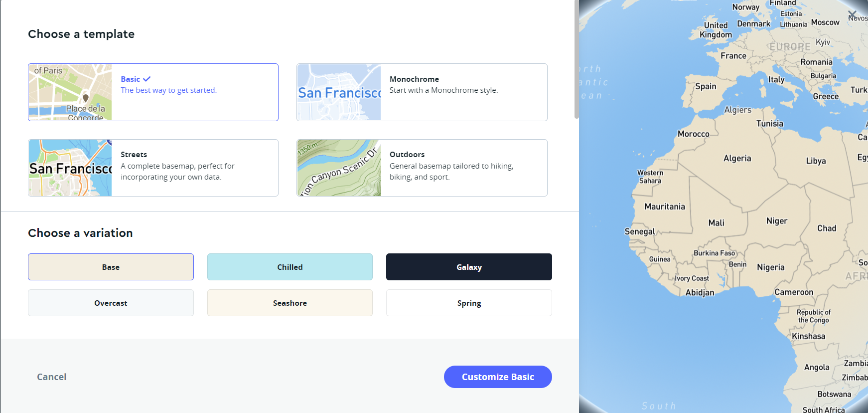Choose the Monochrome template card

coord(422,92)
